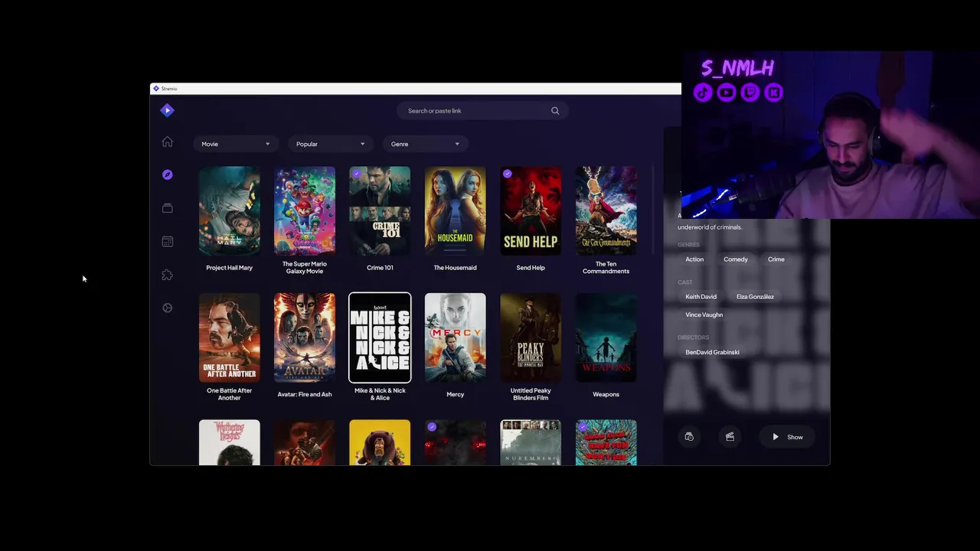Image resolution: width=980 pixels, height=551 pixels.
Task: Open the Settings gear icon
Action: pos(167,308)
